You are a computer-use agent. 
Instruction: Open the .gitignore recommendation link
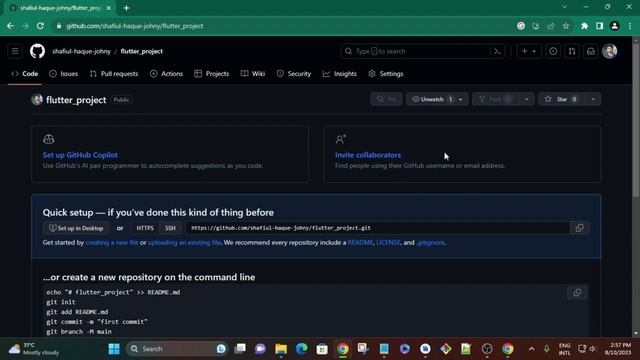[430, 242]
